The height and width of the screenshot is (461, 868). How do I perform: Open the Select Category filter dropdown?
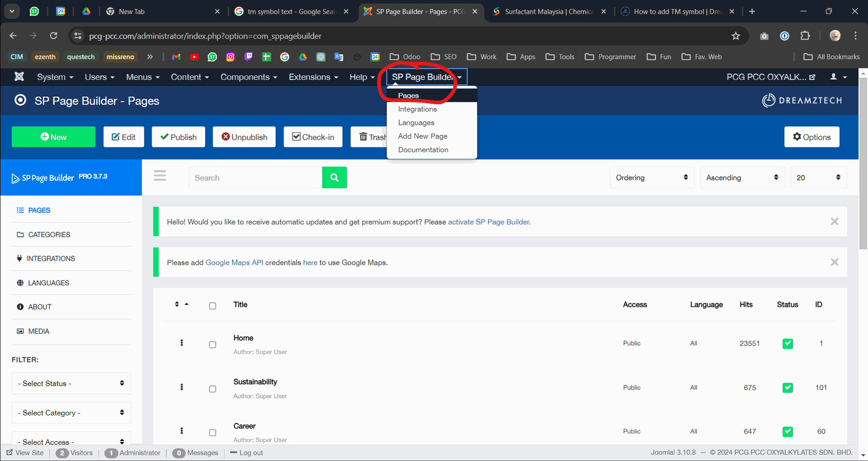click(x=71, y=413)
